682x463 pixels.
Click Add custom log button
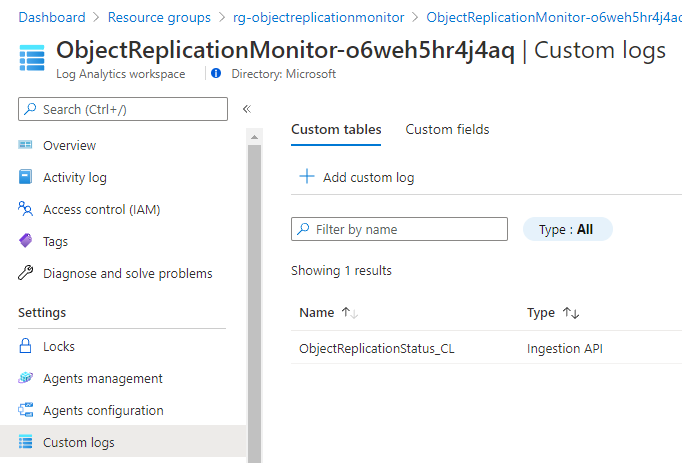(357, 177)
